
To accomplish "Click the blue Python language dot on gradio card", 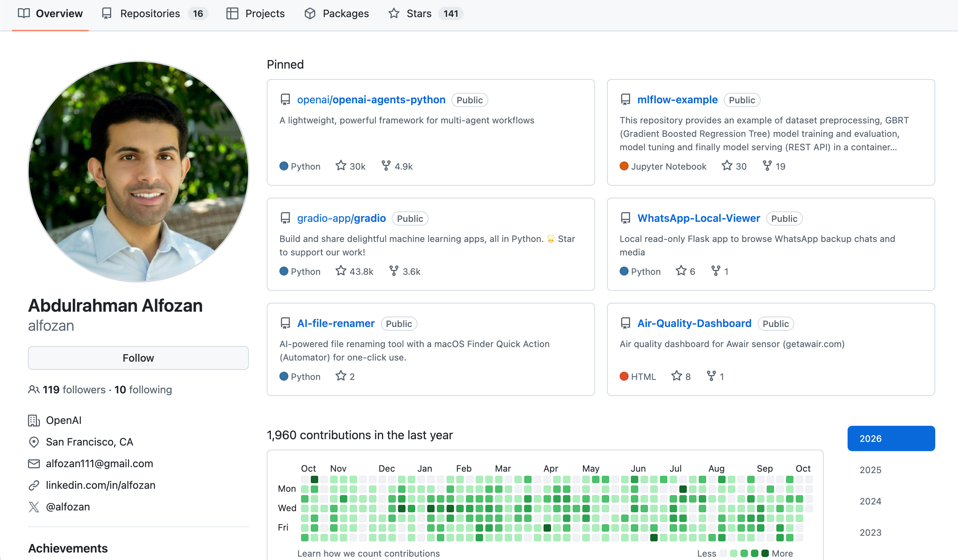I will click(284, 271).
